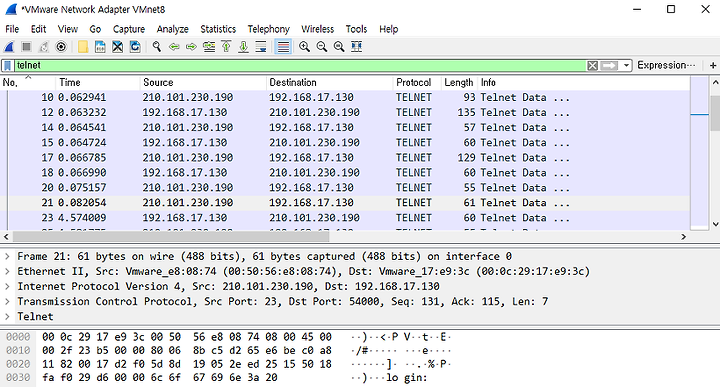Click the horizontal scroll right arrow
The image size is (720, 387).
pyautogui.click(x=684, y=237)
